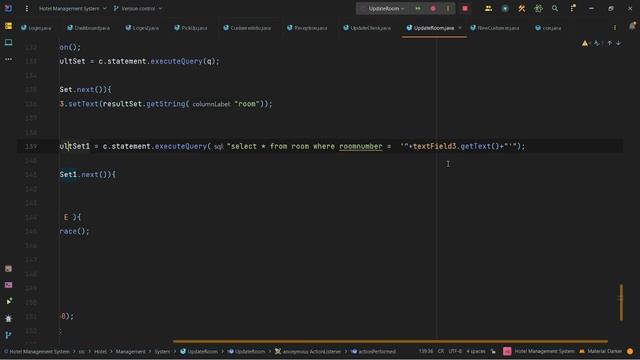Switch to the Login2.java tab
Image resolution: width=640 pixels, height=360 pixels.
coord(142,28)
